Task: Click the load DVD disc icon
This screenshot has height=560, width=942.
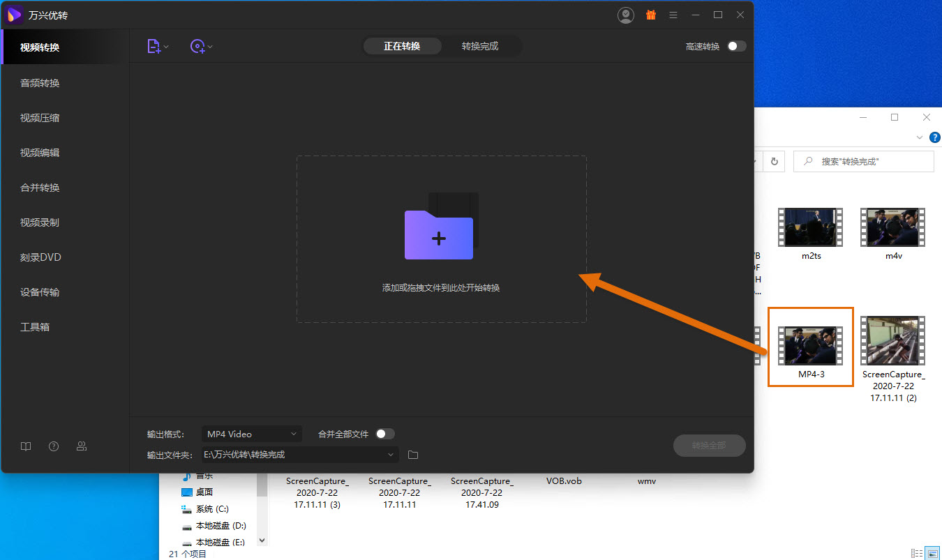Action: pyautogui.click(x=197, y=47)
